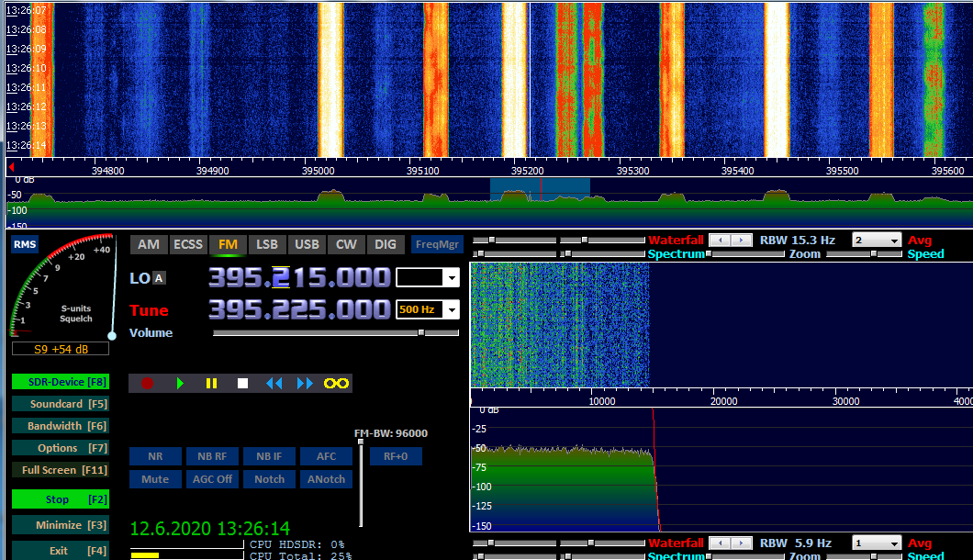Open the 500 Hz tune step dropdown
973x560 pixels.
pyautogui.click(x=453, y=309)
